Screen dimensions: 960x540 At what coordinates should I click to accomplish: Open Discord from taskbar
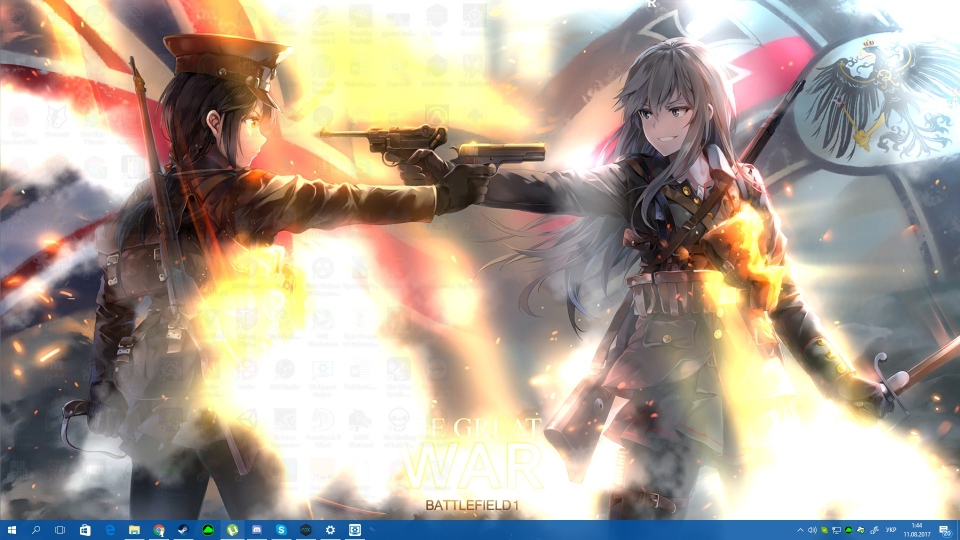tap(257, 530)
